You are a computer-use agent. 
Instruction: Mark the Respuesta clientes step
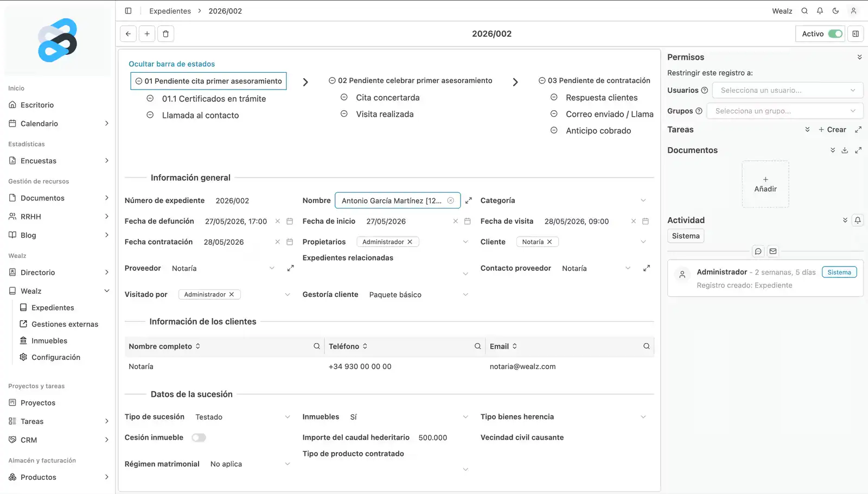coord(554,98)
